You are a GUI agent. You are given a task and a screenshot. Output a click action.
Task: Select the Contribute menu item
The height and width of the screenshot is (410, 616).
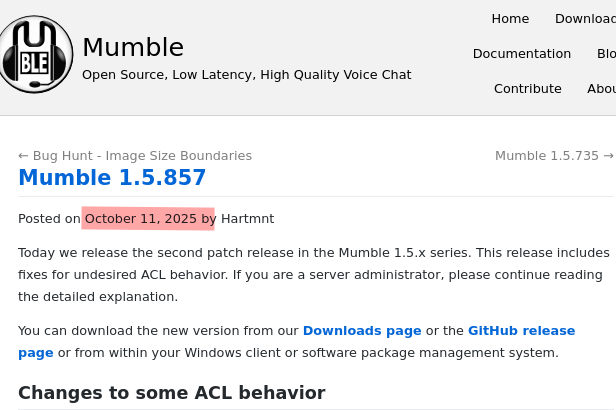(527, 89)
